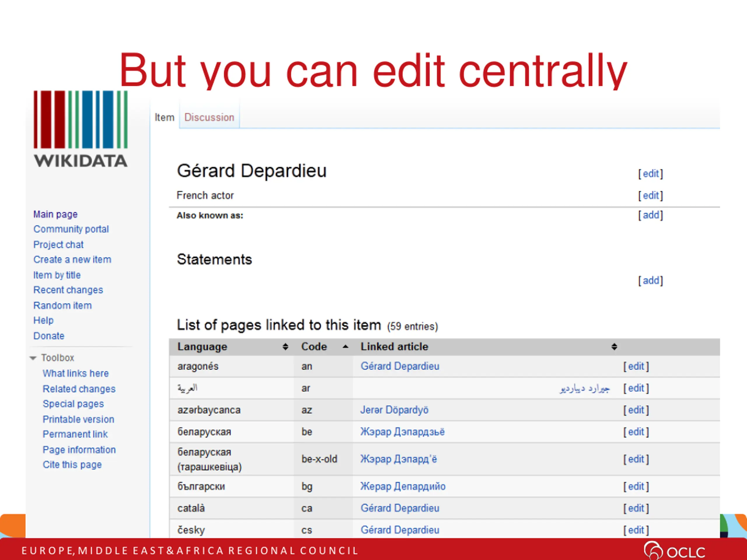Go to Main page

(x=55, y=214)
